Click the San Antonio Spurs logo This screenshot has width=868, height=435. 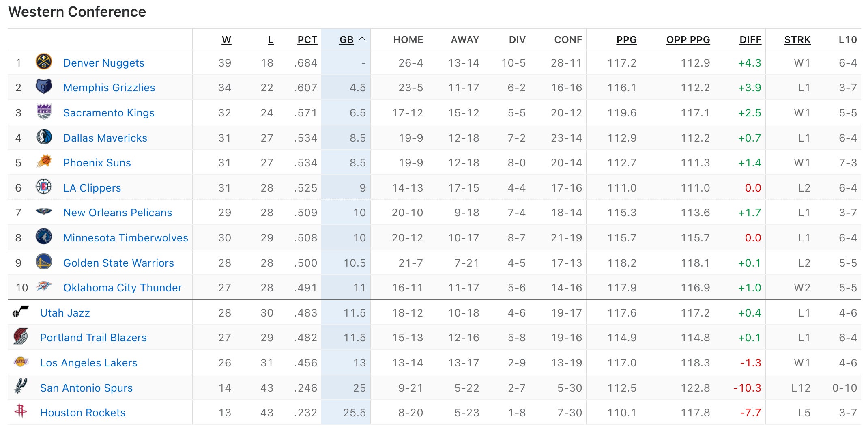21,387
